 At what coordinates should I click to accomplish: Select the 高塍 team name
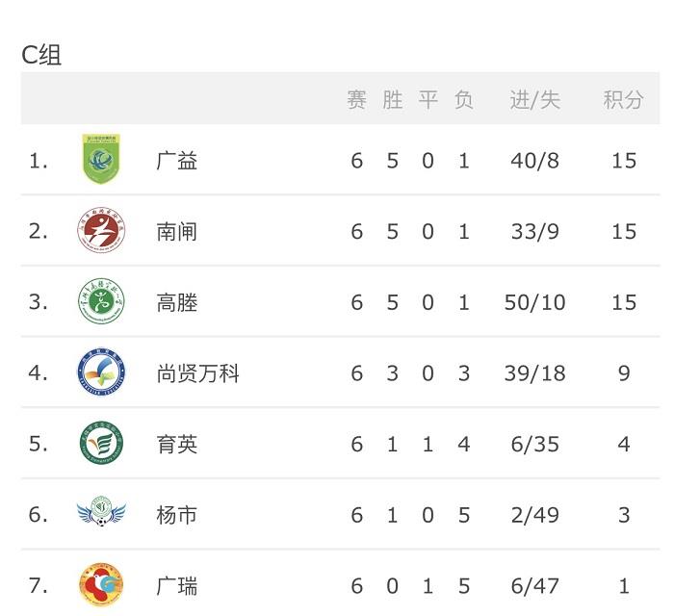tap(176, 303)
